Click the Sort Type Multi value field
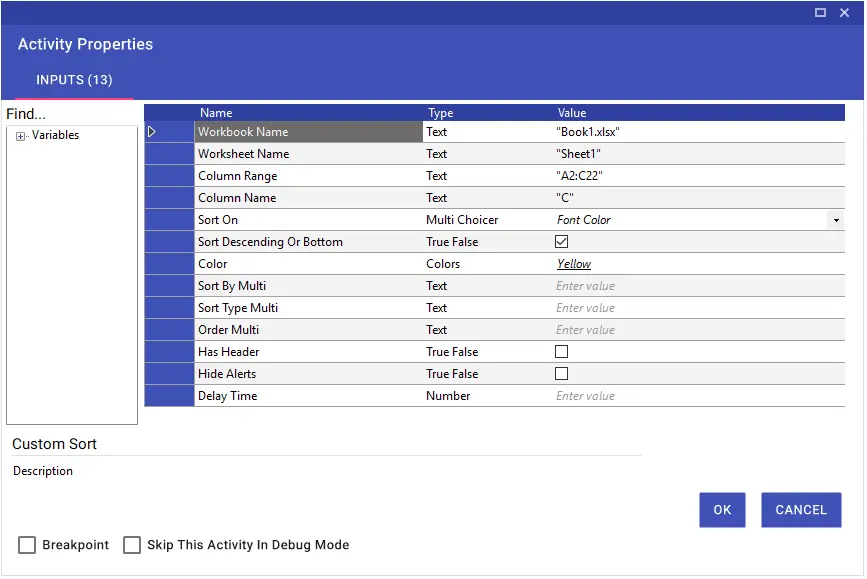 click(x=699, y=308)
